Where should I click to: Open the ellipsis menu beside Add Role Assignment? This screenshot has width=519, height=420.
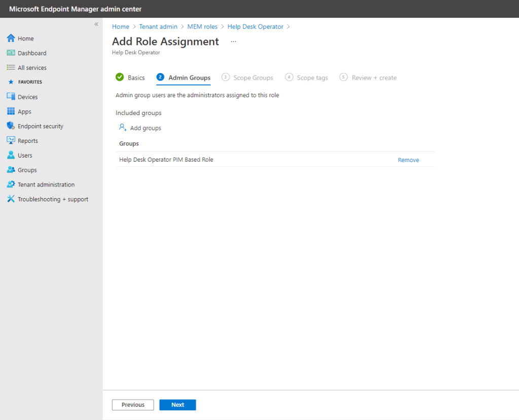coord(233,42)
